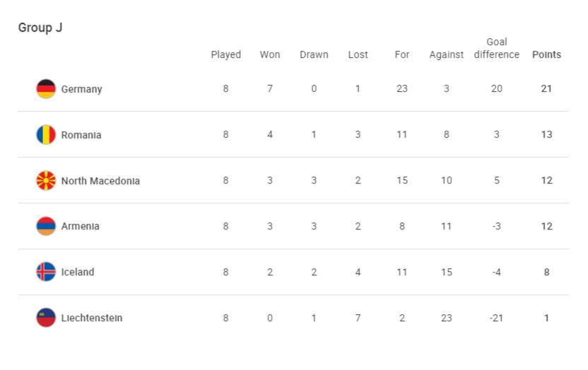
Task: Click the Armenia flag icon
Action: (x=46, y=226)
